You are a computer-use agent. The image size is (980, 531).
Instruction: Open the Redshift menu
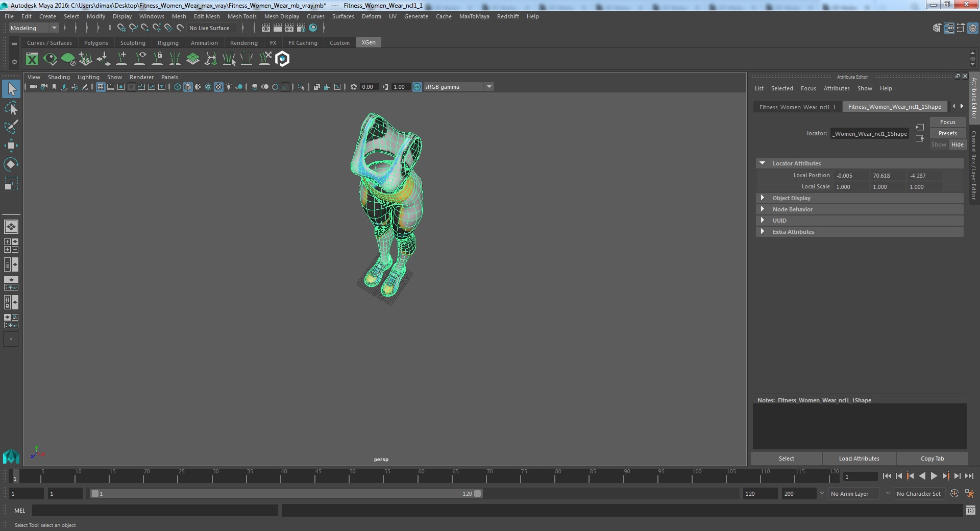[508, 16]
